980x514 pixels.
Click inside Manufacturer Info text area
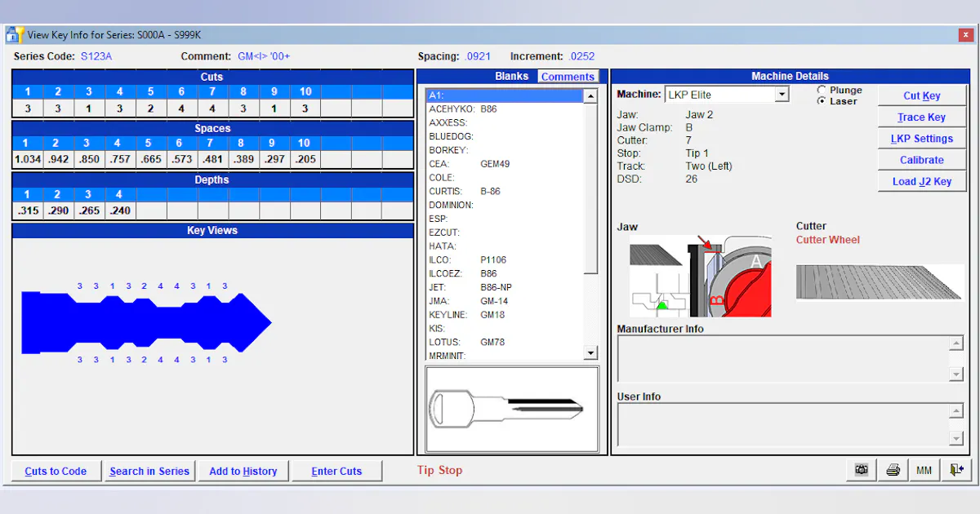click(783, 359)
